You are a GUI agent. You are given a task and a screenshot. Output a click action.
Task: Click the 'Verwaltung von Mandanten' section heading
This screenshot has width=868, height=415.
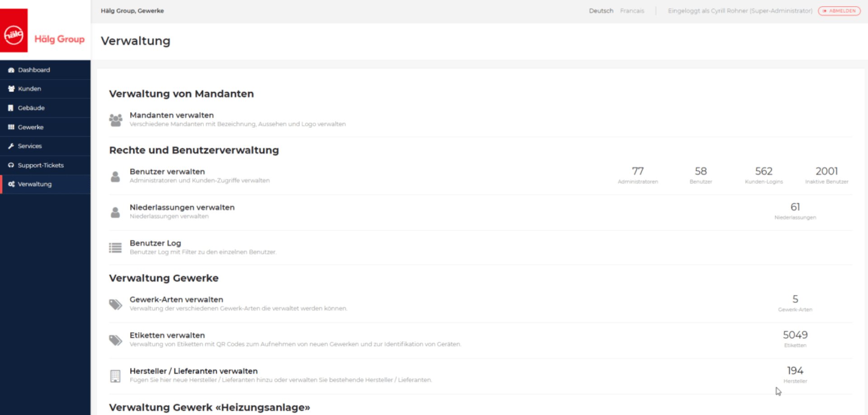181,94
